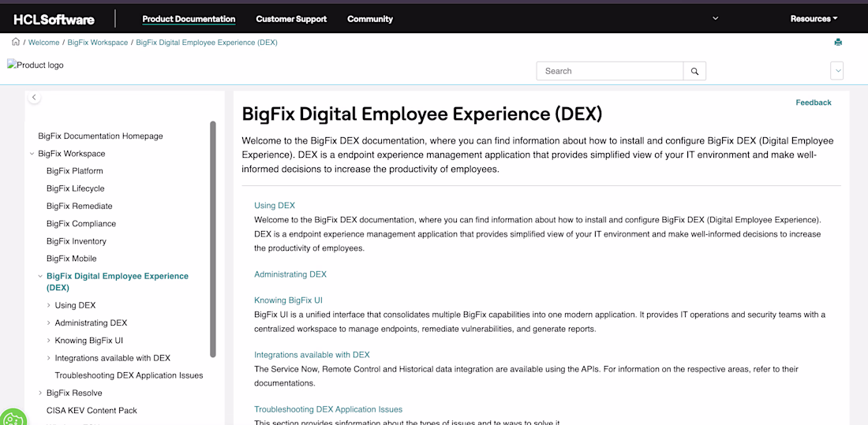This screenshot has width=868, height=425.
Task: Collapse the BigFix Workspace tree node
Action: click(32, 154)
